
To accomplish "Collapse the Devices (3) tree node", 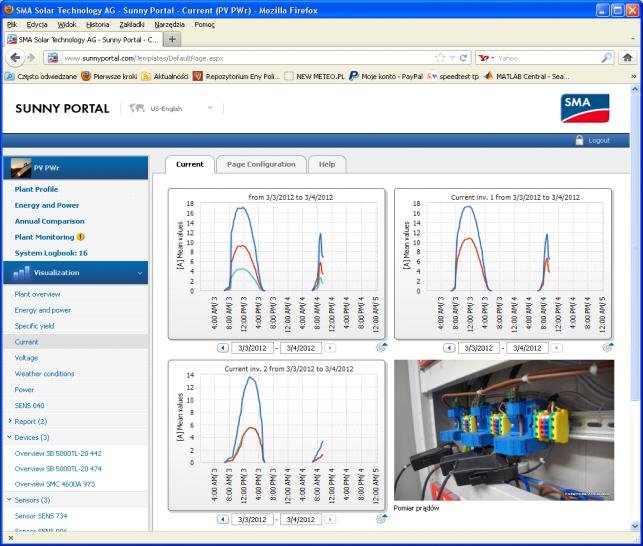I will pyautogui.click(x=9, y=437).
